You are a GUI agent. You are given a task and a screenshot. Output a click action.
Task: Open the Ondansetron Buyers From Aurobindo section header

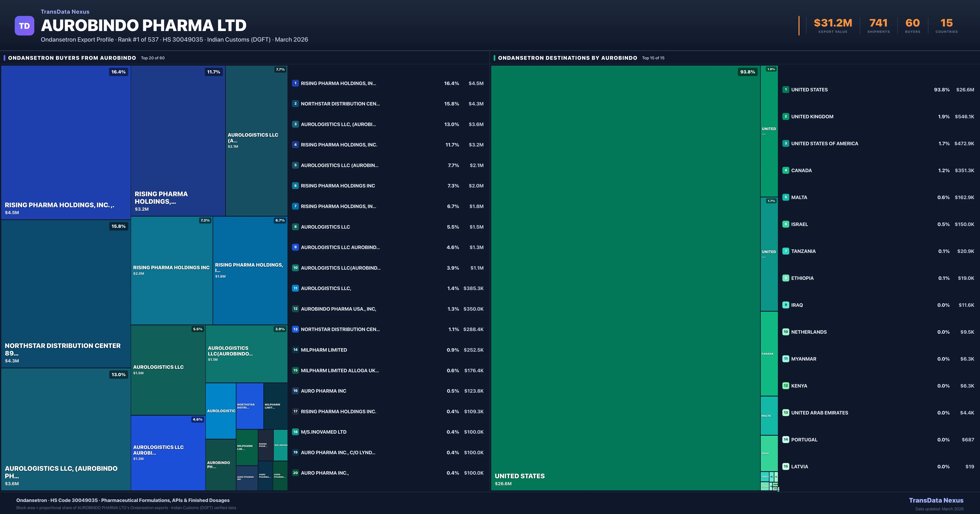click(72, 58)
